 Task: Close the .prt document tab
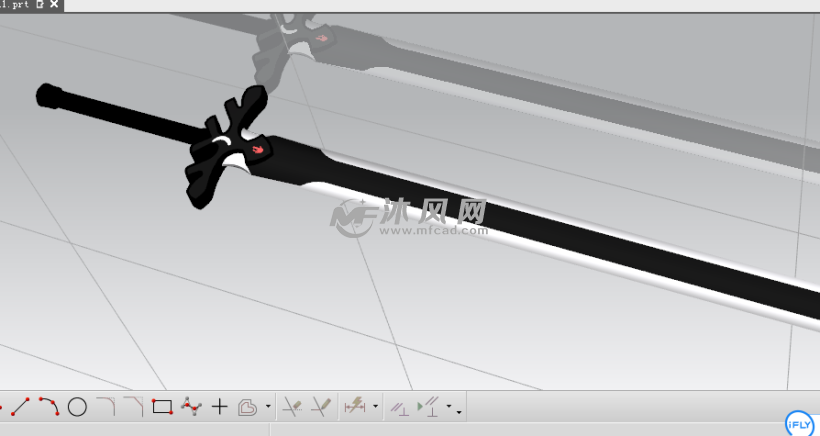pos(54,5)
